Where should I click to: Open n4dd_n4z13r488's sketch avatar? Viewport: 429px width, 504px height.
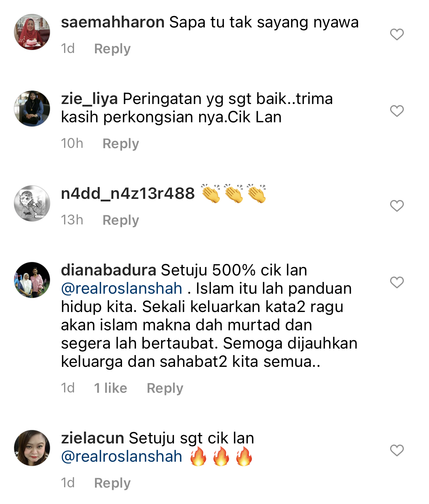pos(32,203)
